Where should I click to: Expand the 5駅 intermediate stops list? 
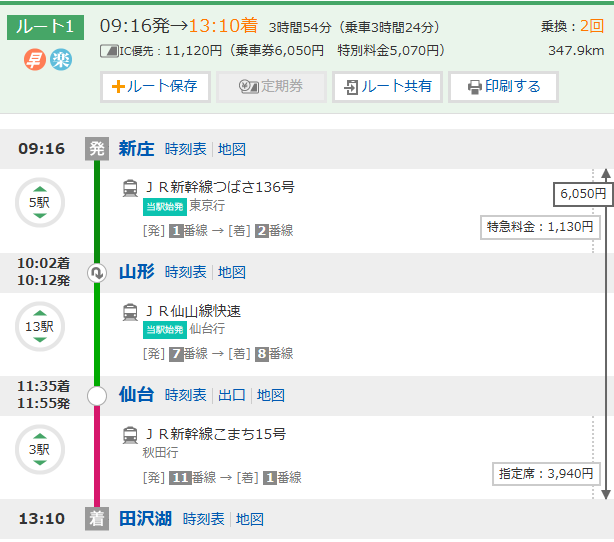39,203
